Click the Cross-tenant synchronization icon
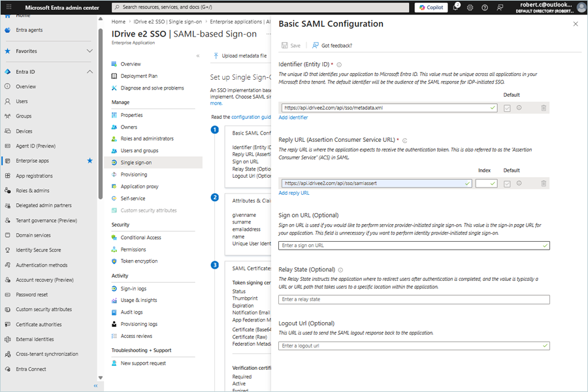The image size is (588, 392). [x=7, y=354]
